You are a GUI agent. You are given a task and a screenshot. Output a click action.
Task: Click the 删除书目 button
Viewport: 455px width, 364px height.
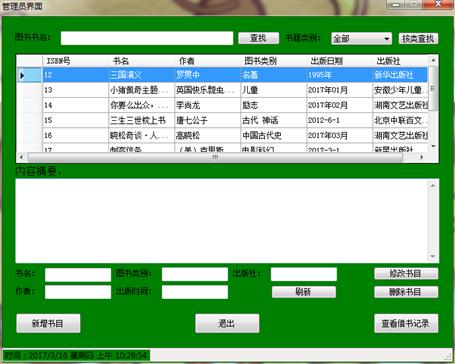(406, 292)
